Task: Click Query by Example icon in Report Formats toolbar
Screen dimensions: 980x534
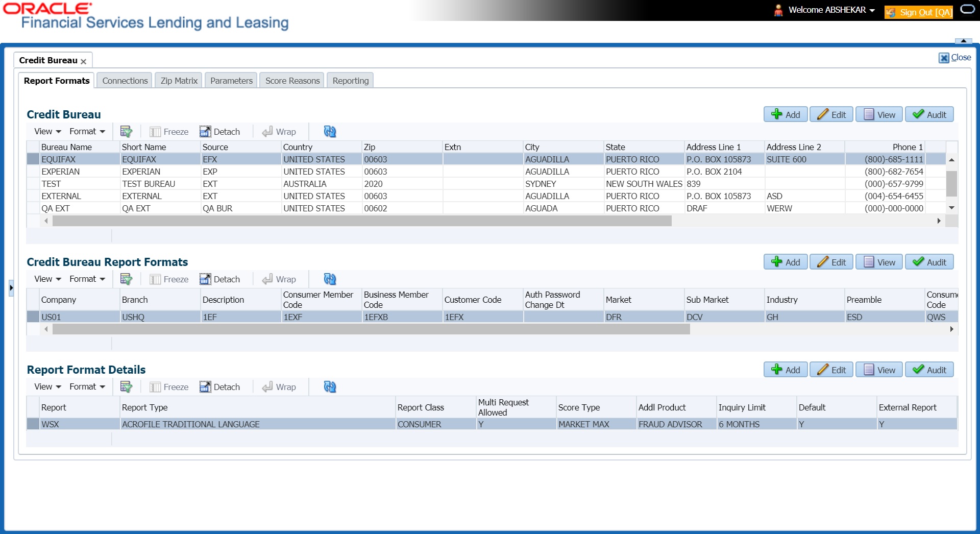Action: pyautogui.click(x=126, y=279)
